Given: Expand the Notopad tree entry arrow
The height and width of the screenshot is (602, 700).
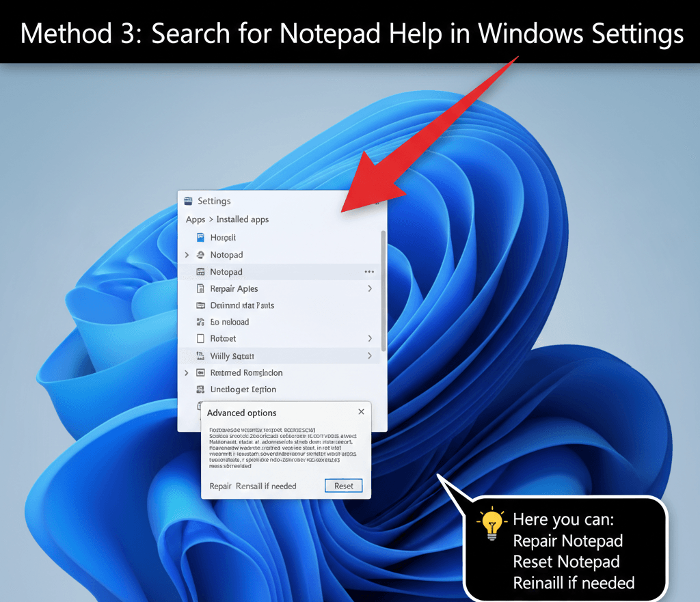Looking at the screenshot, I should click(x=187, y=255).
